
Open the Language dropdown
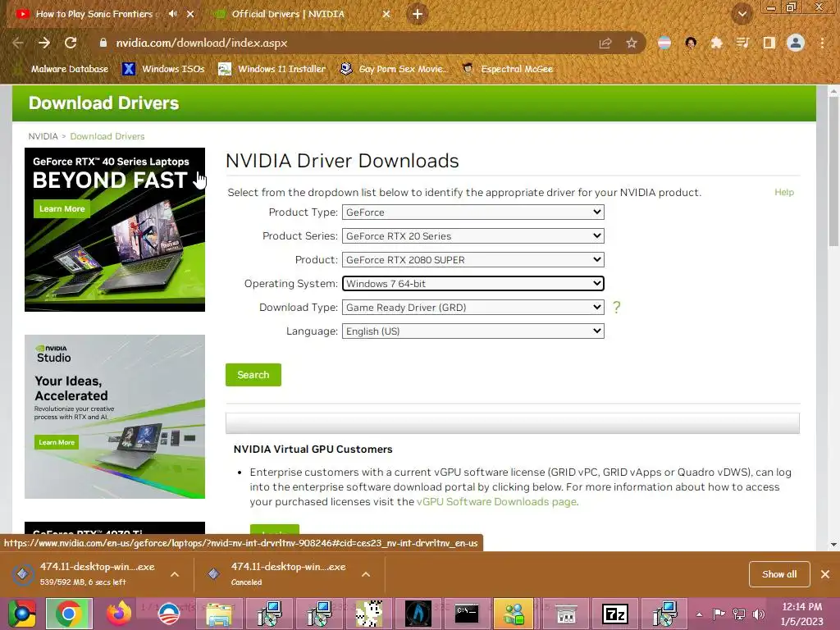(473, 331)
